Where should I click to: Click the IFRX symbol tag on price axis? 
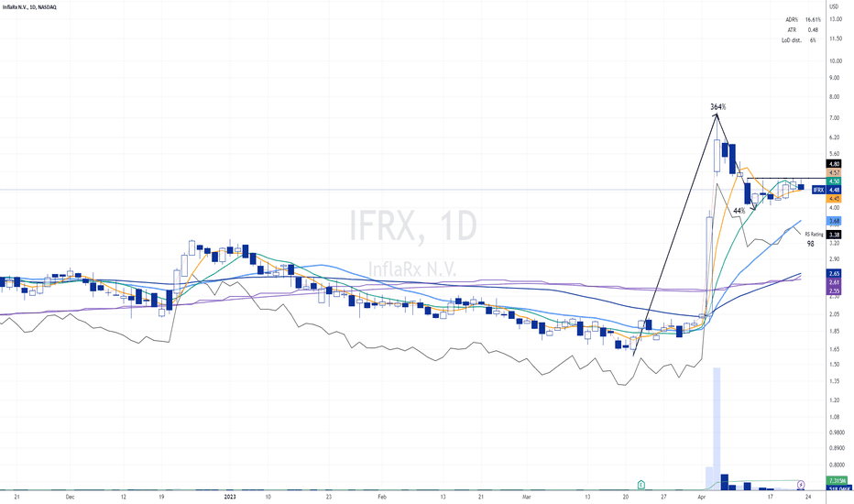tap(818, 191)
